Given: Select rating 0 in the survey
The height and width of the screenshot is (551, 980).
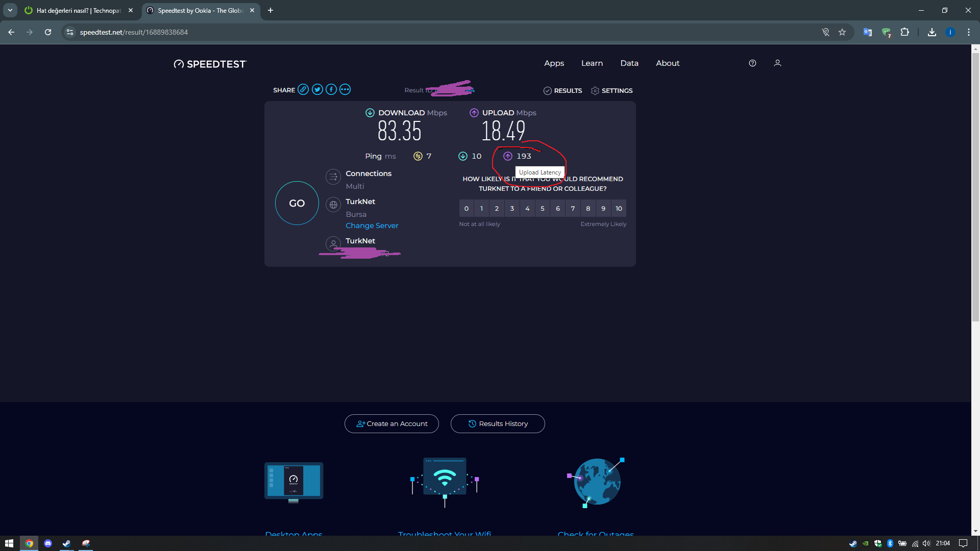Looking at the screenshot, I should click(x=466, y=209).
